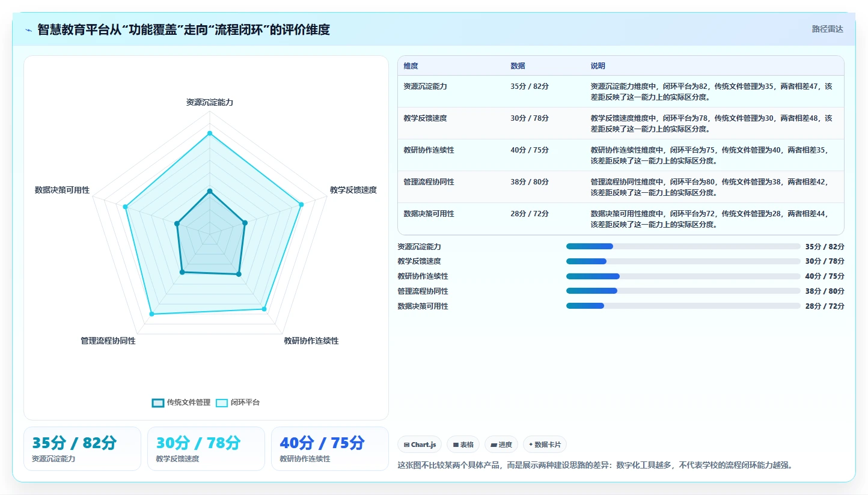The image size is (868, 495).
Task: Click the 传统文件管理 data point on 数据决策可用性 axis
Action: click(177, 224)
